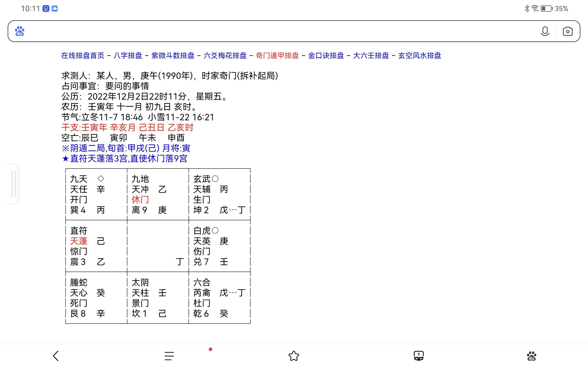Click 玄武 in the 坤2 palace

[202, 179]
